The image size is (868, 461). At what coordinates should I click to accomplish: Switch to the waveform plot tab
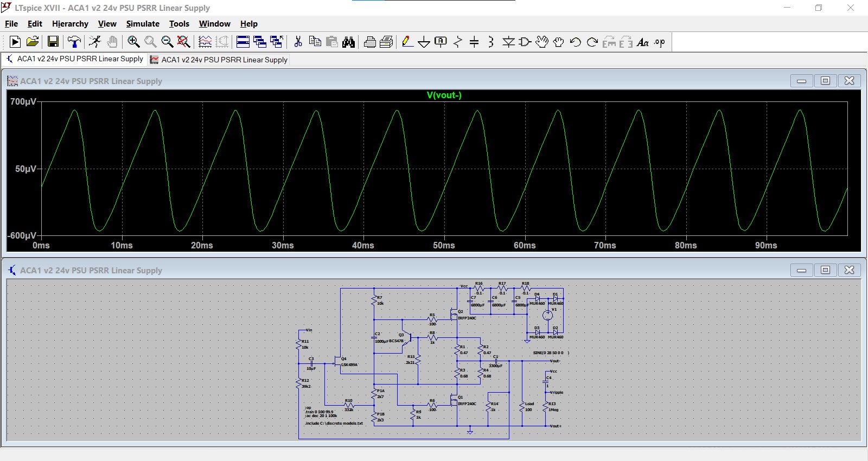point(219,60)
